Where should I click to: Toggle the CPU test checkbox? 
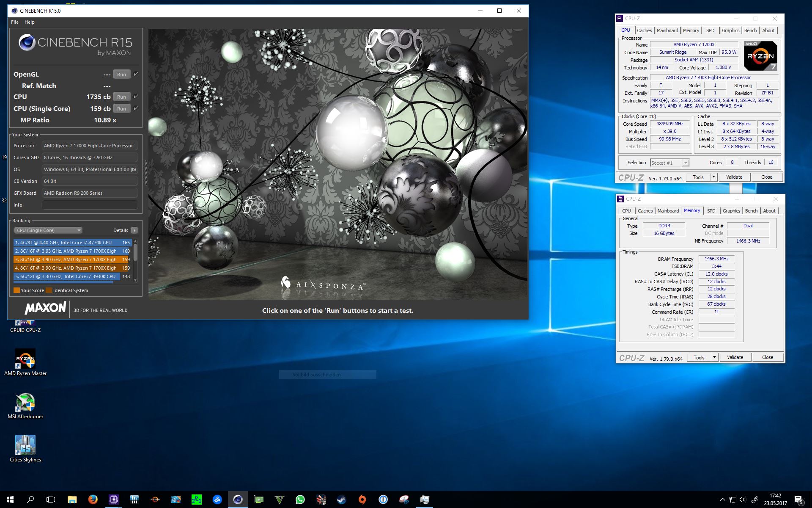click(x=136, y=97)
